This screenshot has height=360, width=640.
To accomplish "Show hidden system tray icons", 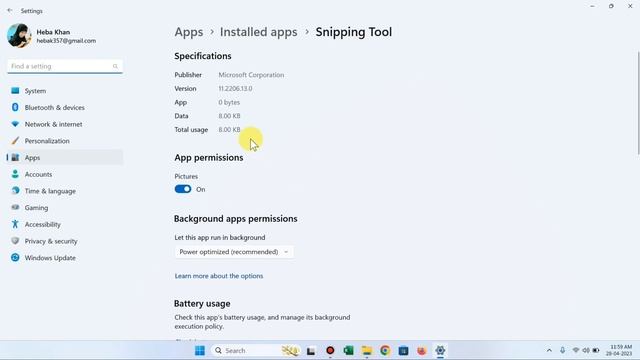I will [x=549, y=351].
